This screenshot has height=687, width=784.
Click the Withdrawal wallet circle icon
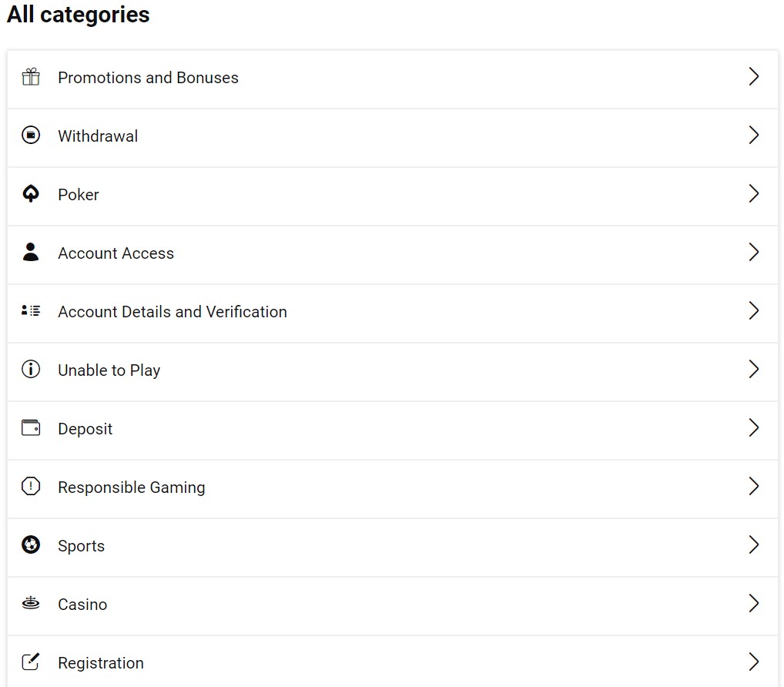click(x=31, y=136)
